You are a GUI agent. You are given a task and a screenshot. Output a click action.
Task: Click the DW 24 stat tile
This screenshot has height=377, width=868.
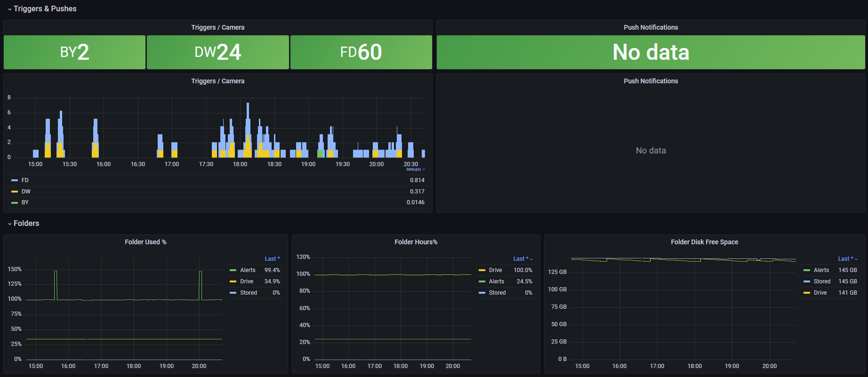pos(218,52)
